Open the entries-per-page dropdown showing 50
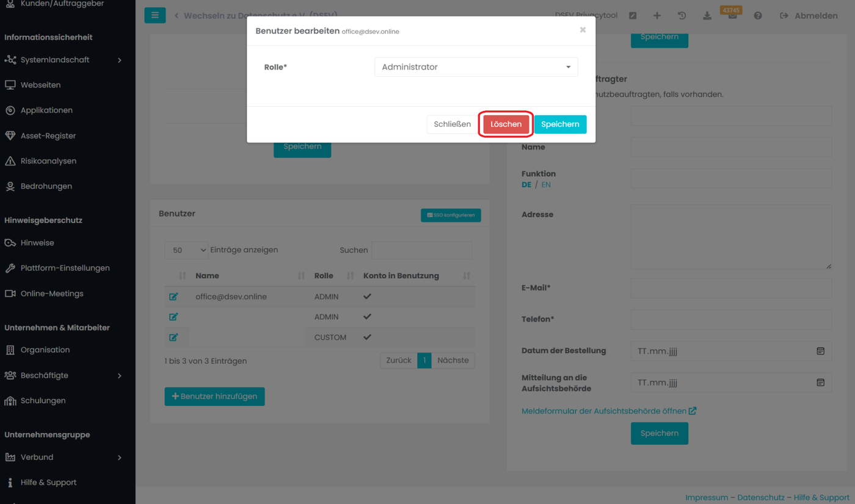The image size is (855, 504). point(186,250)
